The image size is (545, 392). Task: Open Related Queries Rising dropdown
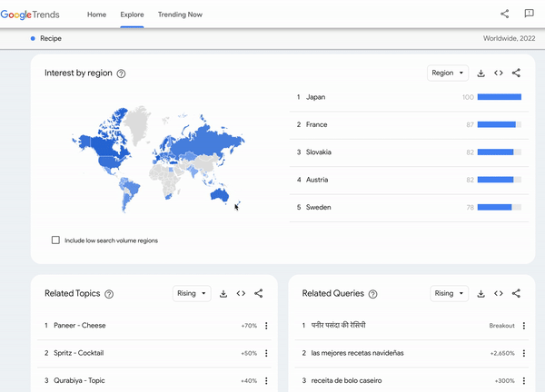pos(449,293)
